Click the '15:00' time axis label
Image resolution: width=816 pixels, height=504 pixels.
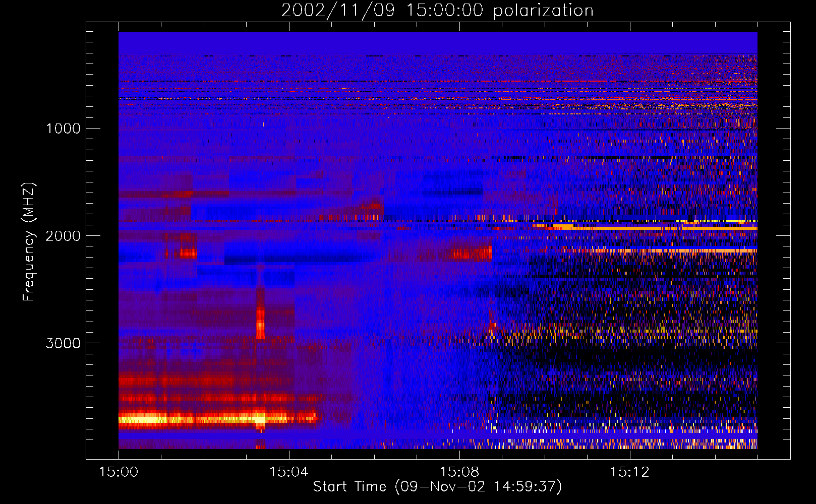(x=119, y=472)
